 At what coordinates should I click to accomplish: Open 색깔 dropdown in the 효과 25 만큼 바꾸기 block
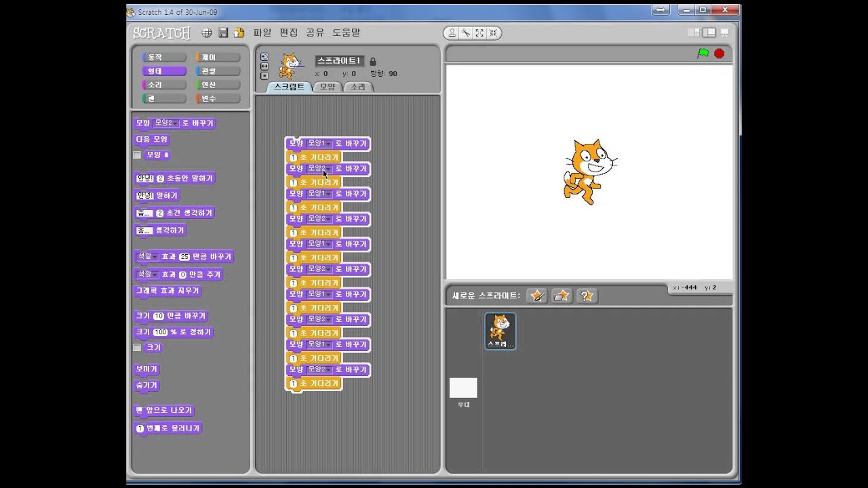147,257
